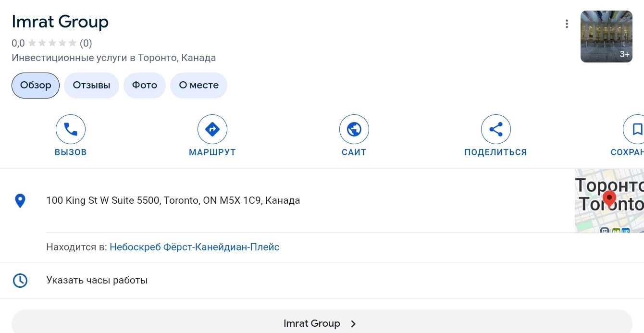The image size is (644, 333).
Task: Switch to the Отзывы tab
Action: pyautogui.click(x=91, y=86)
